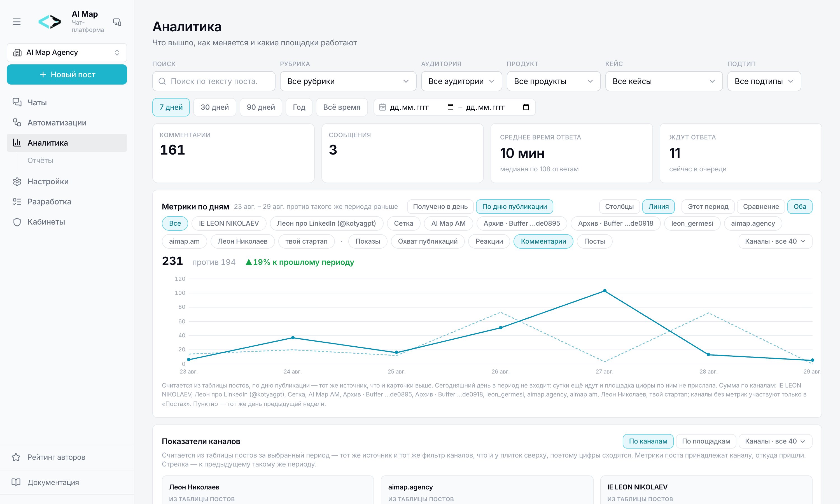Click the AI Map logo

(50, 22)
